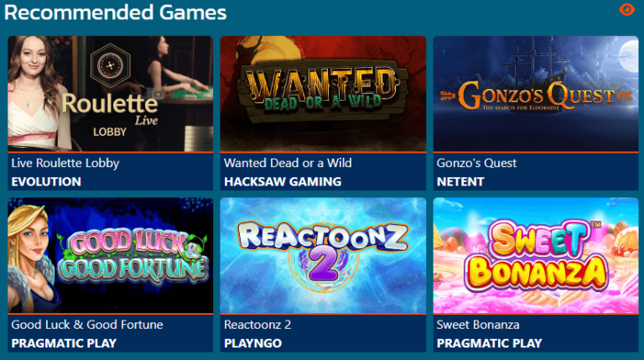Image resolution: width=644 pixels, height=360 pixels.
Task: Open the Wanted Dead or a Wild thumbnail
Action: (323, 94)
